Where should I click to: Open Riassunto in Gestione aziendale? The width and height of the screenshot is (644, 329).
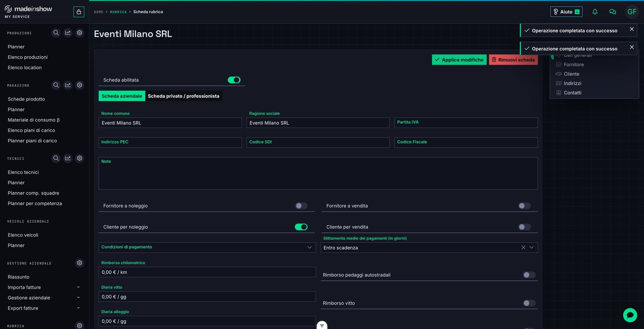pyautogui.click(x=18, y=277)
